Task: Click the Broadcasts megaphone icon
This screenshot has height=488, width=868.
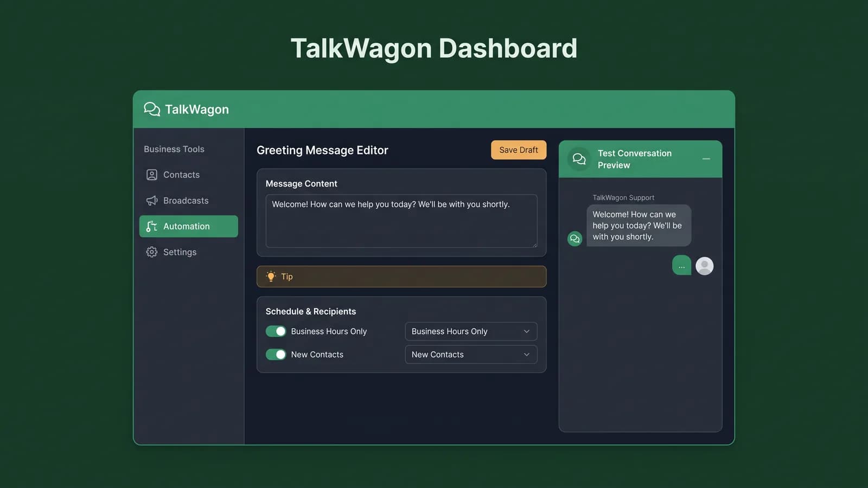Action: click(x=152, y=201)
